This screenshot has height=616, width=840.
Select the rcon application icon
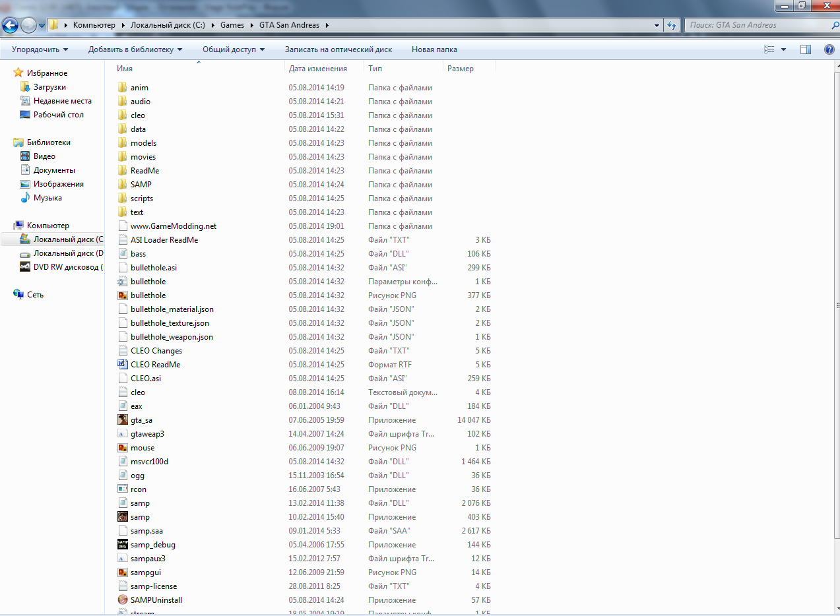point(122,489)
